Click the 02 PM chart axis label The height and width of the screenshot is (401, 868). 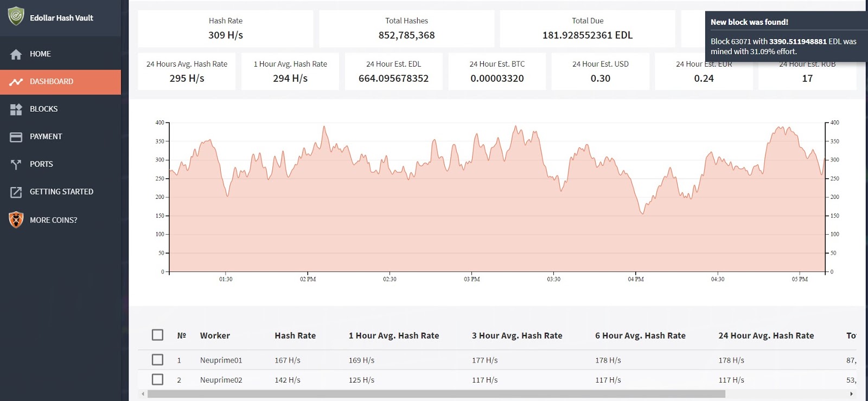tap(308, 279)
